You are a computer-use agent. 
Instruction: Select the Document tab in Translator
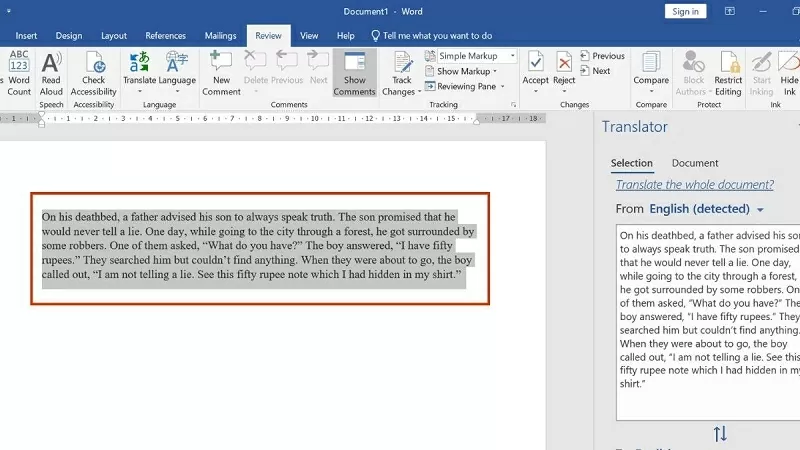(x=694, y=163)
